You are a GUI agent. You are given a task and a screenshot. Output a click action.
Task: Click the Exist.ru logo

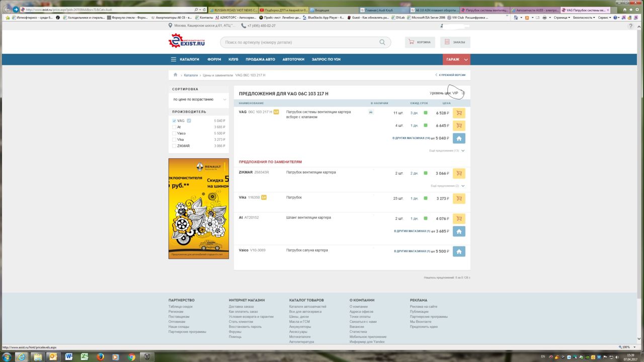point(187,41)
